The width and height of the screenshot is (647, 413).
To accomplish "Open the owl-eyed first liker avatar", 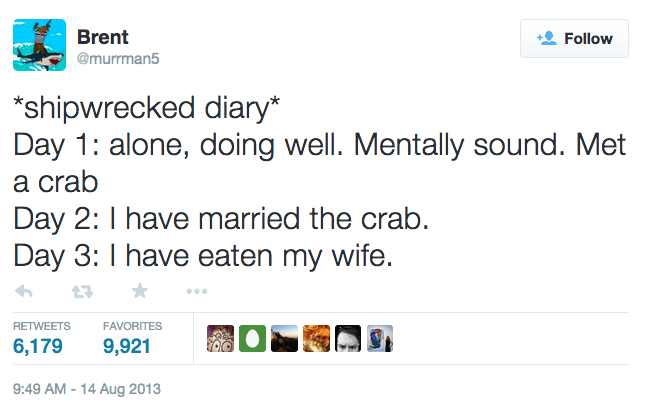I will point(219,338).
